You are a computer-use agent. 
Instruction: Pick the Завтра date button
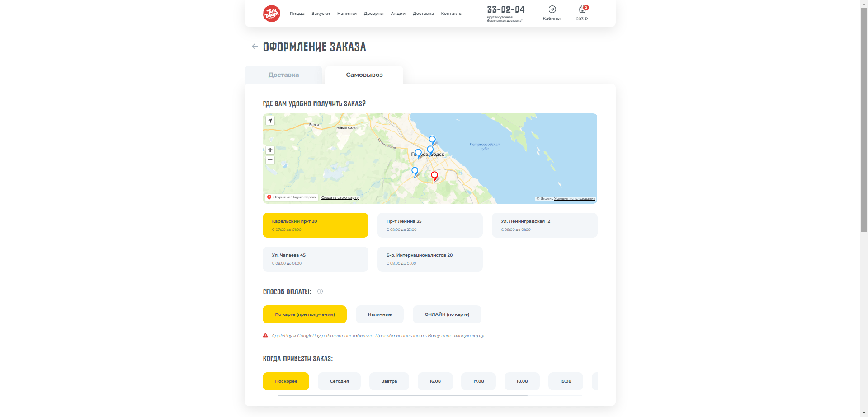(x=389, y=381)
